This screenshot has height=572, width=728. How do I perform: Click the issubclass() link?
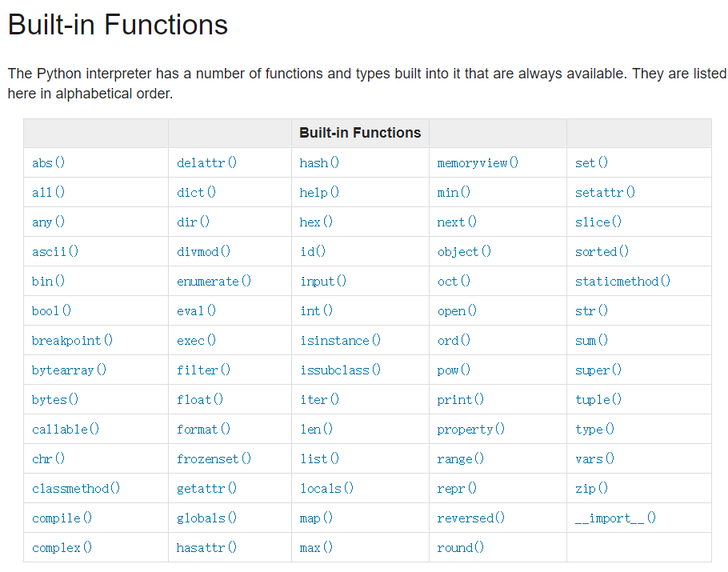point(340,370)
